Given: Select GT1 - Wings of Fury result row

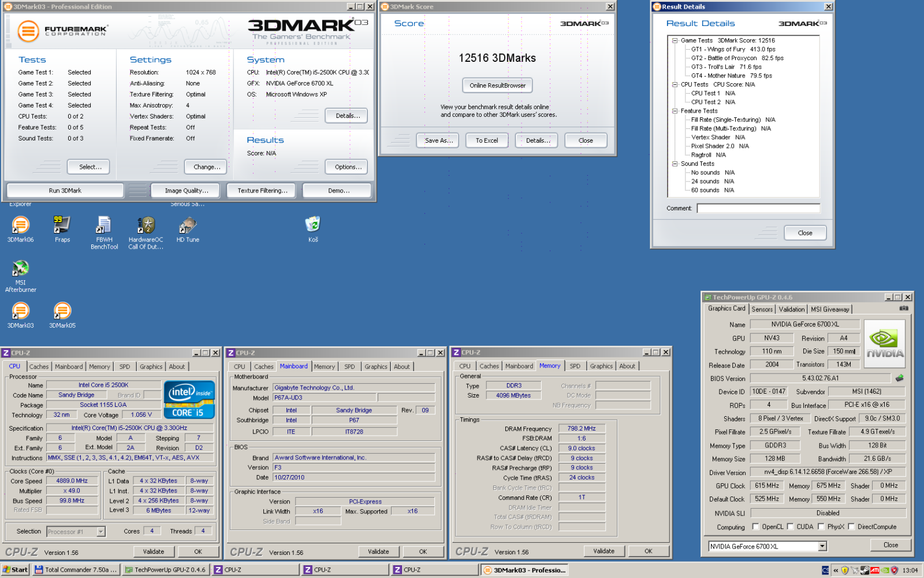Looking at the screenshot, I should [733, 49].
